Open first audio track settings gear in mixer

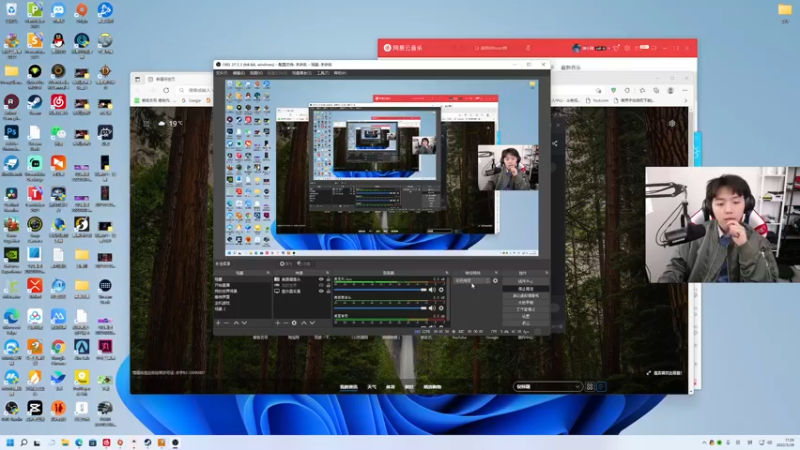point(441,290)
